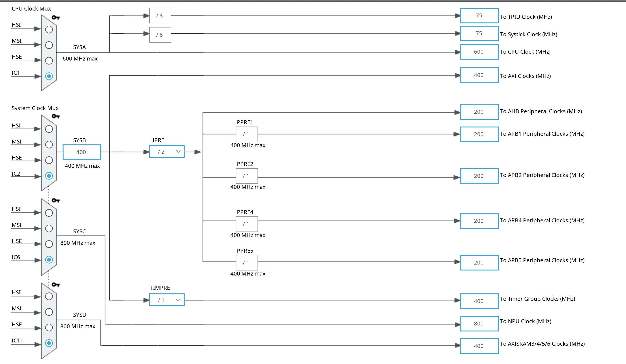Screen dimensions: 626x364
Task: Click the 'CPU Clock Mux' title text
Action: coord(31,9)
